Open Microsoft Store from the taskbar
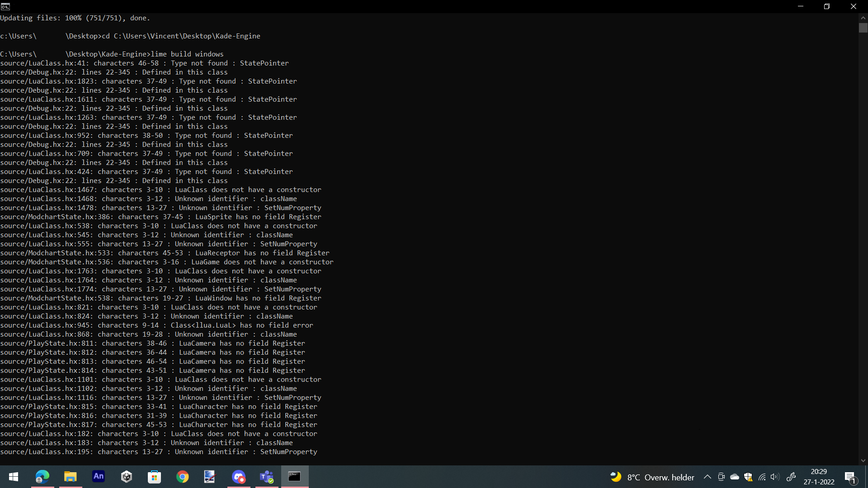Viewport: 868px width, 488px height. point(154,477)
